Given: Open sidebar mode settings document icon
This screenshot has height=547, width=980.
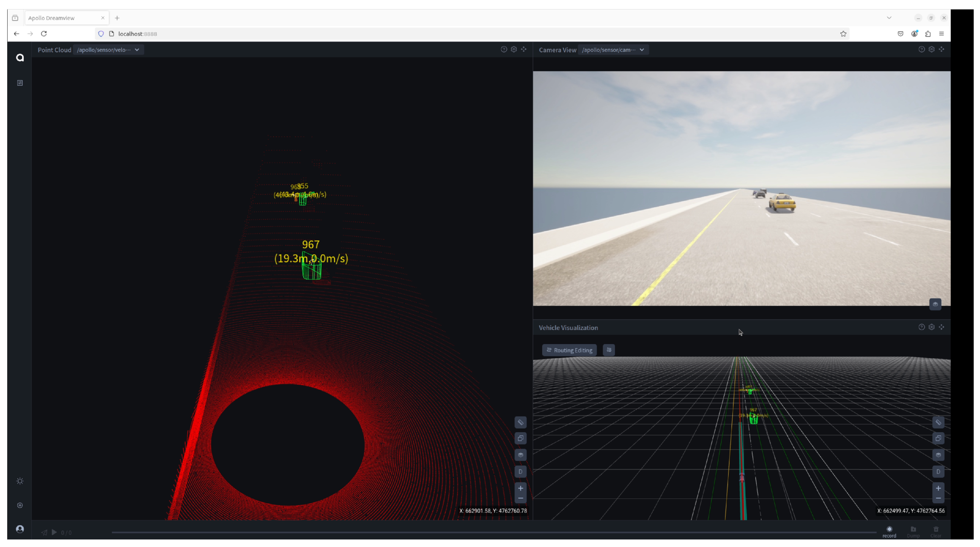Looking at the screenshot, I should 20,83.
